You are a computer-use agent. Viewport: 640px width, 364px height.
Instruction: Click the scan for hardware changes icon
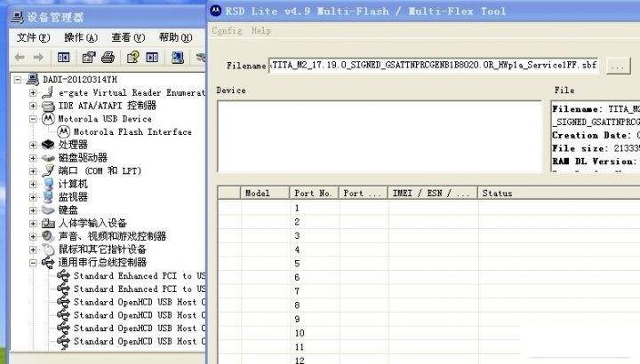[x=177, y=58]
